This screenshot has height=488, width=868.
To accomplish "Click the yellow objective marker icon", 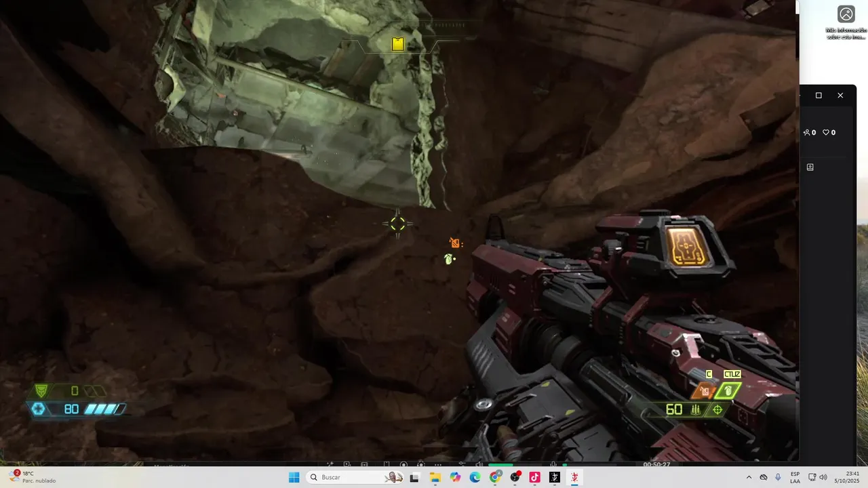I will (x=398, y=44).
